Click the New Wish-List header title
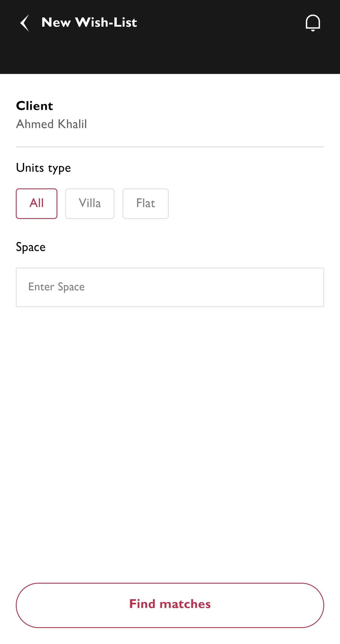The image size is (340, 644). (89, 23)
